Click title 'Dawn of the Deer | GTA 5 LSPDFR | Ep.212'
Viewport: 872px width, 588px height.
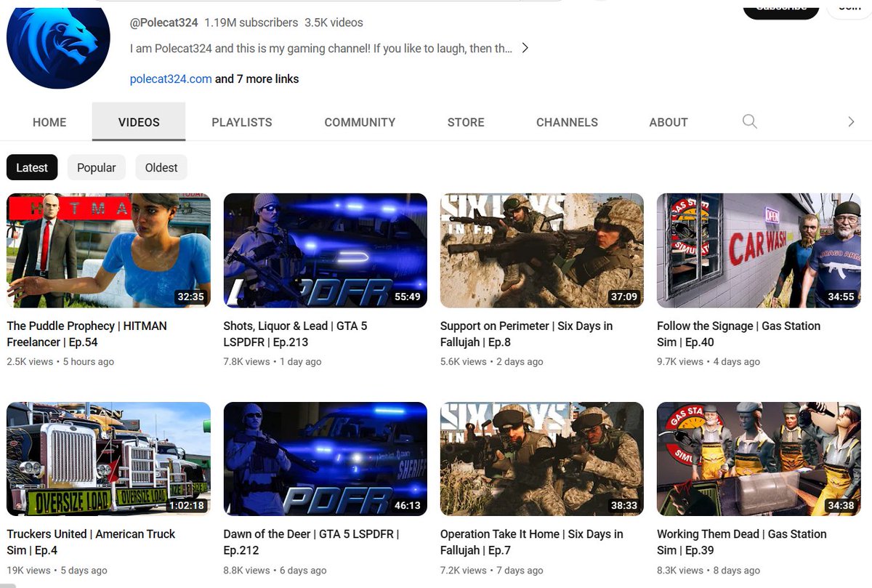[311, 542]
